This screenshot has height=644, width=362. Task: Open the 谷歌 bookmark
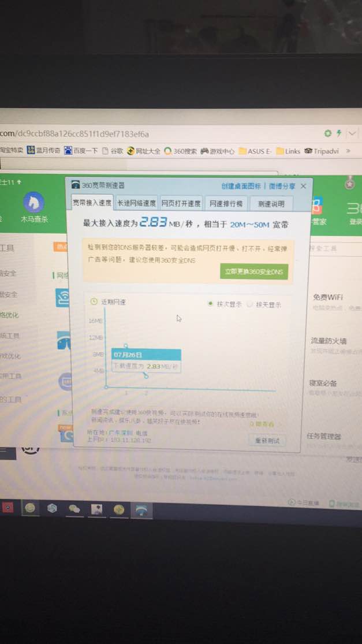click(113, 151)
